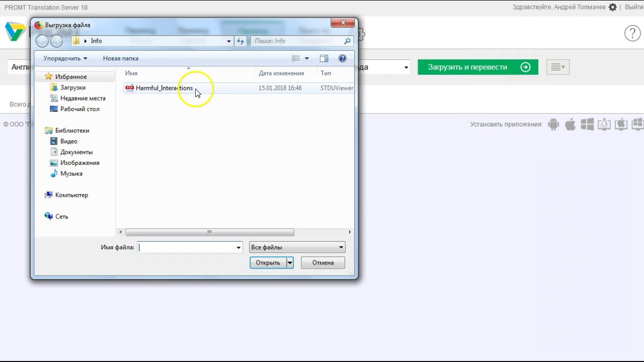Image resolution: width=644 pixels, height=362 pixels.
Task: Click the Отмена button
Action: [x=323, y=262]
